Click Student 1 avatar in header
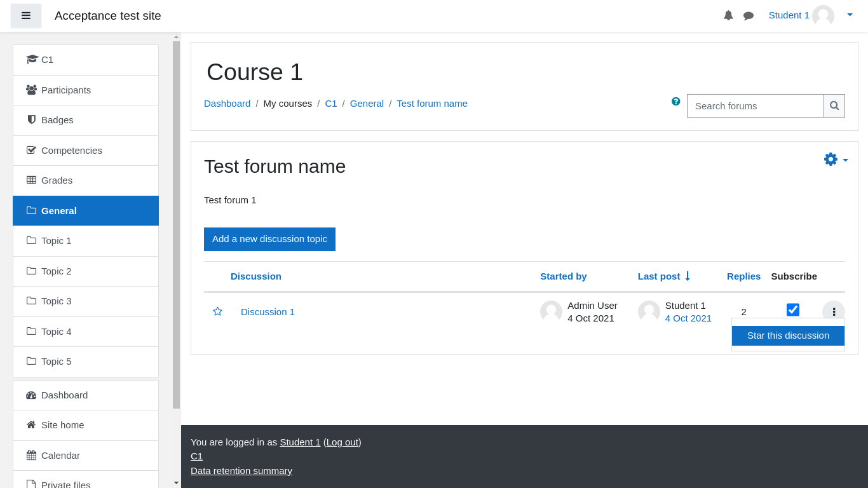 click(x=823, y=16)
